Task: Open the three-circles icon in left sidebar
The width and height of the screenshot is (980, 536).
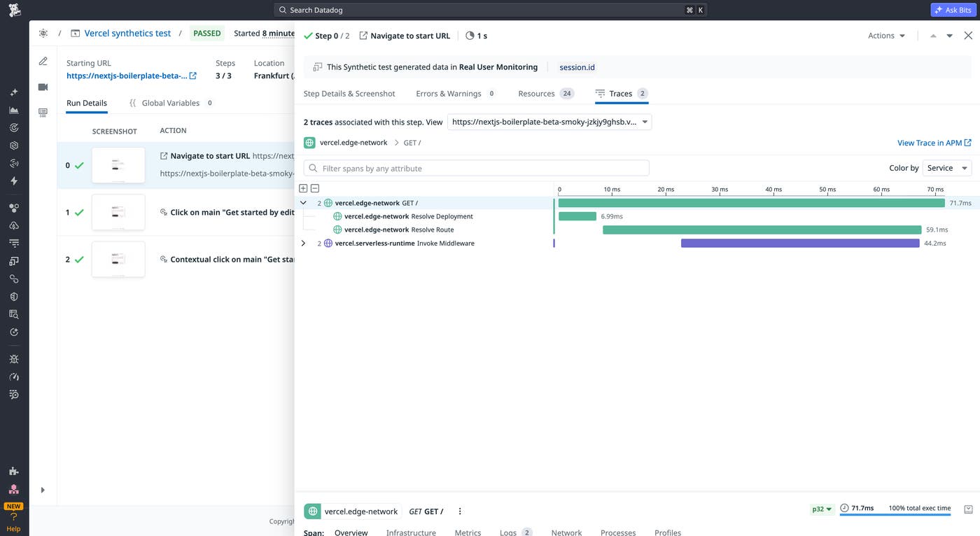Action: click(x=14, y=208)
